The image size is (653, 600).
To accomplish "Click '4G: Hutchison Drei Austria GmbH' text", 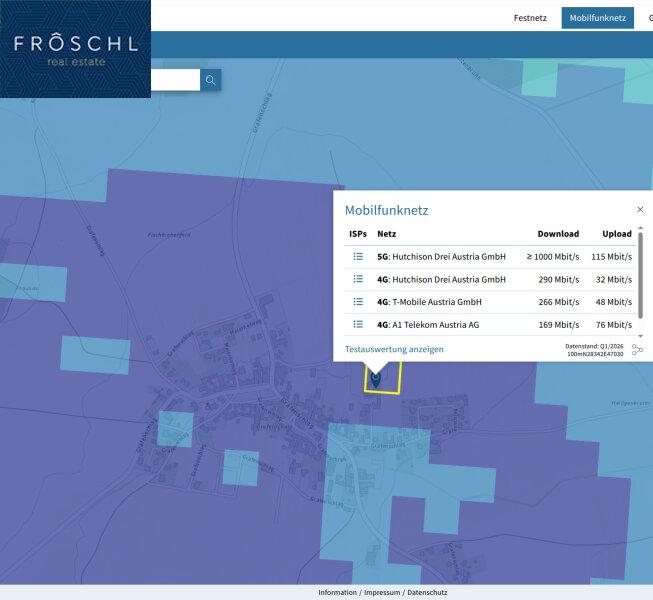I will [441, 279].
